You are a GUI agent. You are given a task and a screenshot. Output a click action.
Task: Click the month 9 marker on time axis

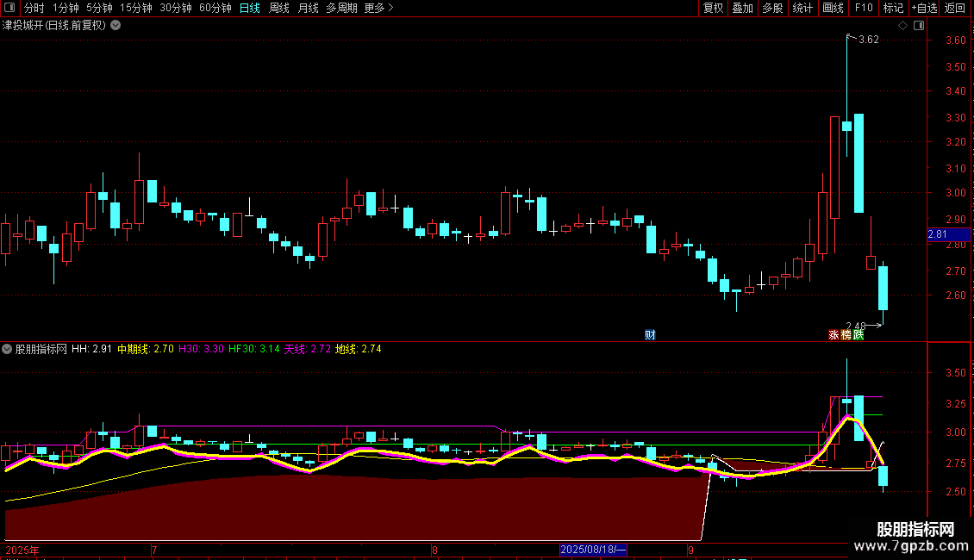(x=690, y=550)
